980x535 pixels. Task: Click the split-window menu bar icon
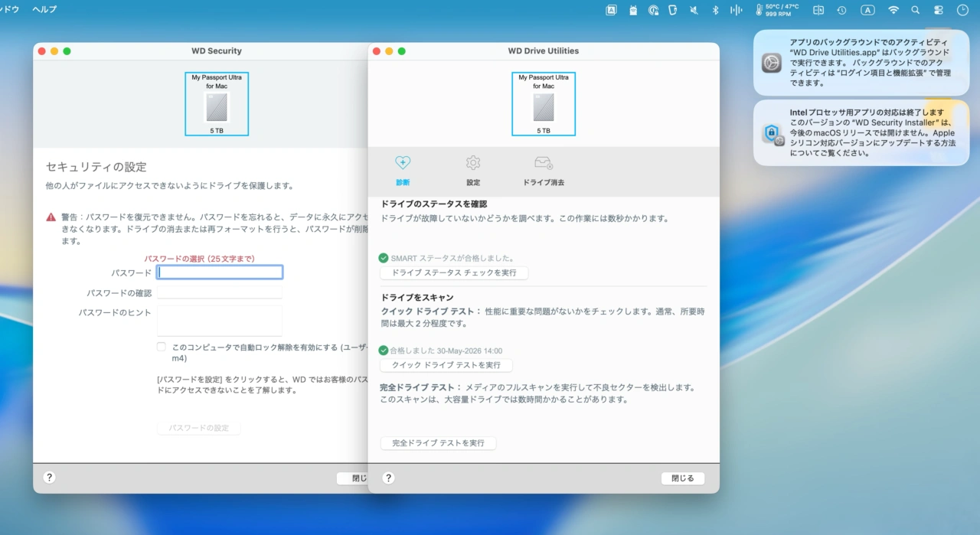click(818, 10)
